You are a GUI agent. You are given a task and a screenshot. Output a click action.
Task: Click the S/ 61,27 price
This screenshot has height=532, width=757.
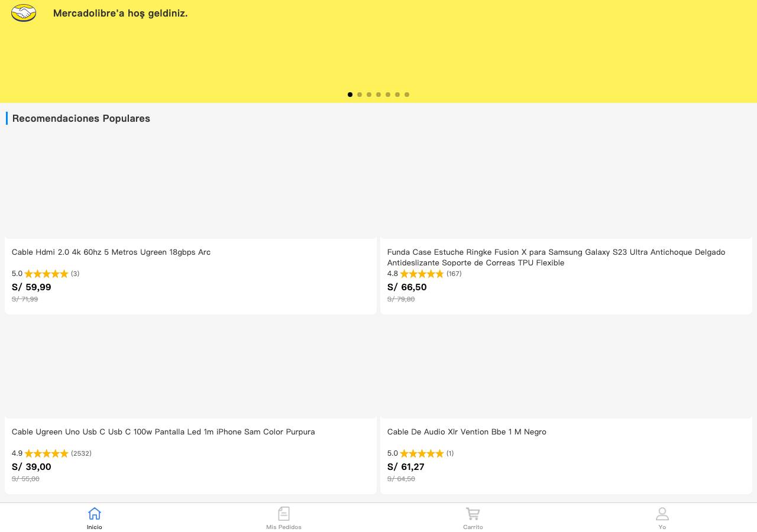click(x=406, y=467)
